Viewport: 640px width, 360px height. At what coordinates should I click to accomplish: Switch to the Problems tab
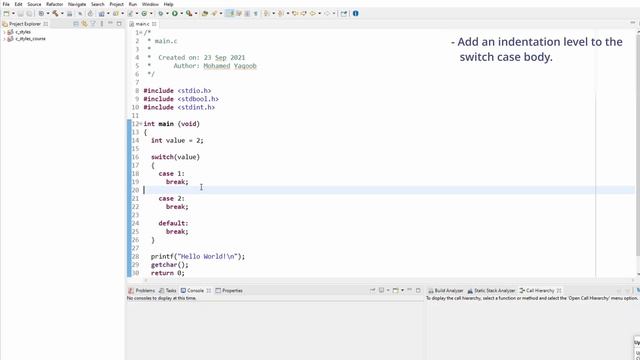142,291
